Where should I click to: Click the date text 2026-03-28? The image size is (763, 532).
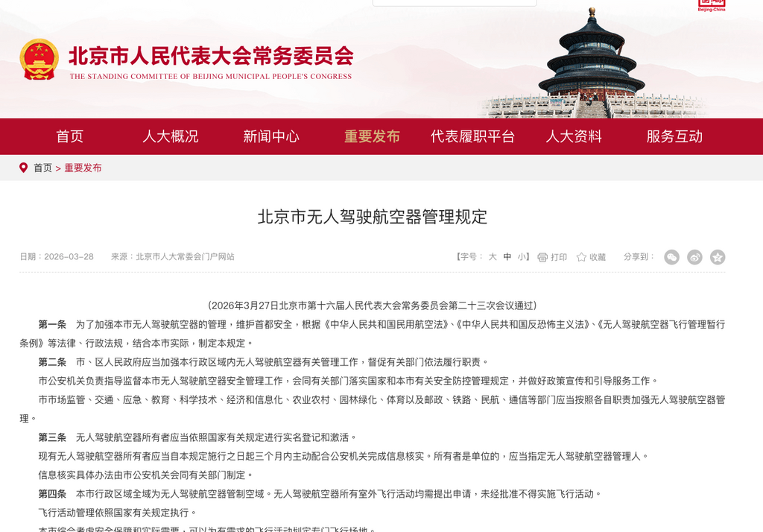click(x=69, y=256)
